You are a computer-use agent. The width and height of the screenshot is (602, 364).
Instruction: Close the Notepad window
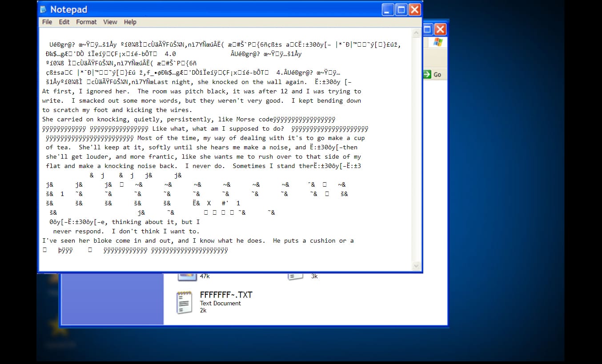point(414,9)
